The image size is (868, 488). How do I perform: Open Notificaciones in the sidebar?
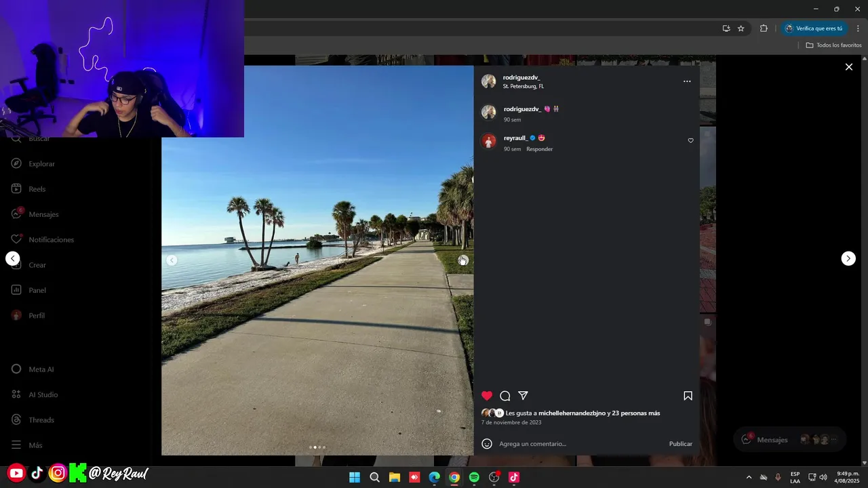coord(43,240)
